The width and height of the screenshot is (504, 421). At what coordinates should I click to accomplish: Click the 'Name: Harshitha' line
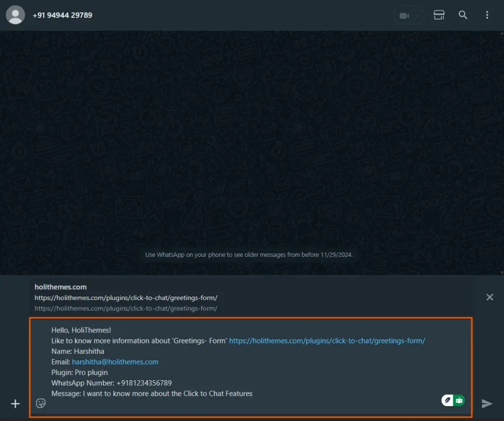(78, 351)
